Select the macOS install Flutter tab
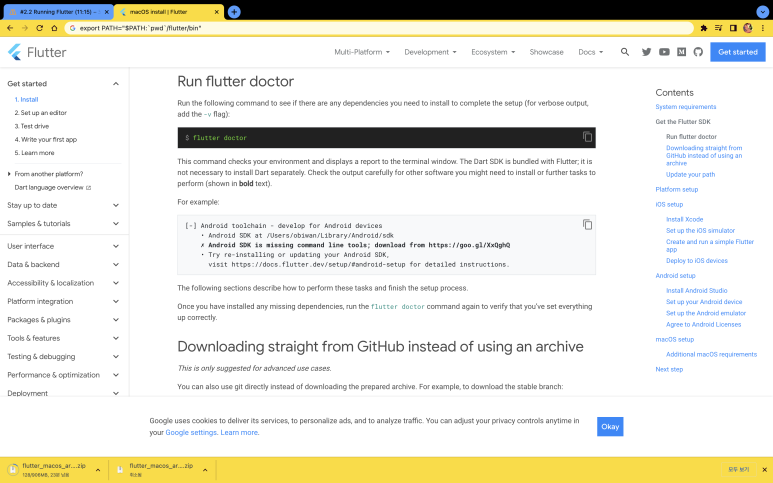 (x=169, y=12)
